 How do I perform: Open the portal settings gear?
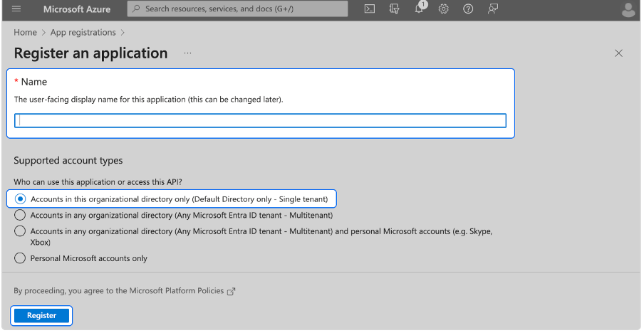(x=443, y=9)
